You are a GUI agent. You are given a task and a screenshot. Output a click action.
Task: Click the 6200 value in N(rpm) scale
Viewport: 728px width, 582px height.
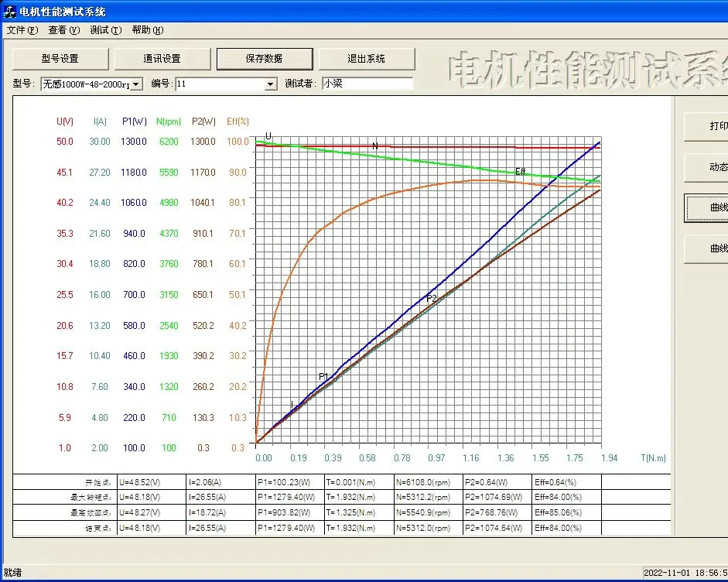pos(169,142)
